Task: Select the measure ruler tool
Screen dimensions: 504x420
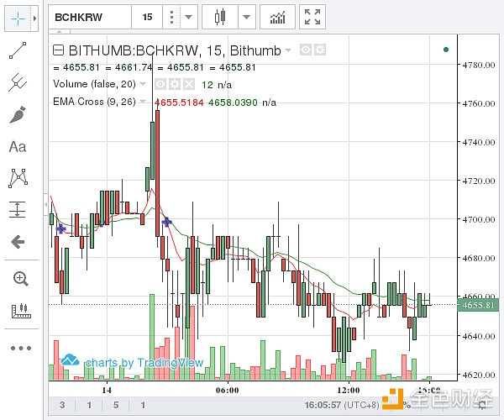Action: click(x=21, y=311)
